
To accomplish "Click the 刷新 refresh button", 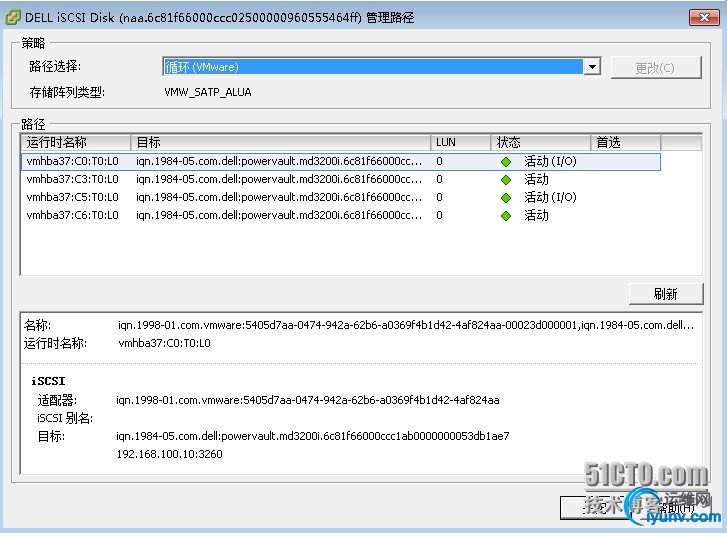I will 666,294.
